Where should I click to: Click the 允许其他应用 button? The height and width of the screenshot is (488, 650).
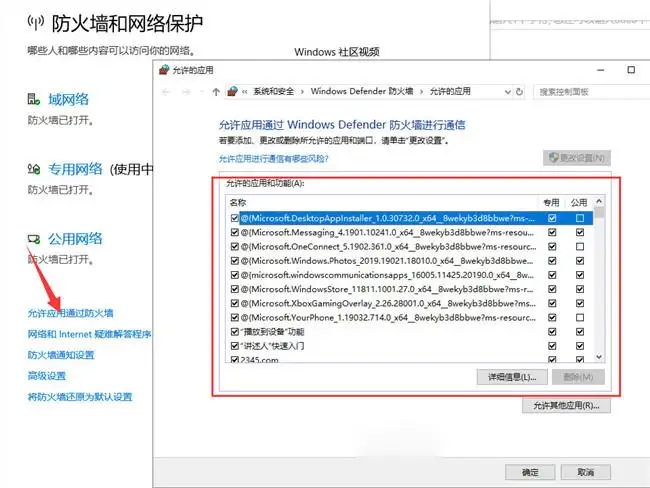click(566, 405)
